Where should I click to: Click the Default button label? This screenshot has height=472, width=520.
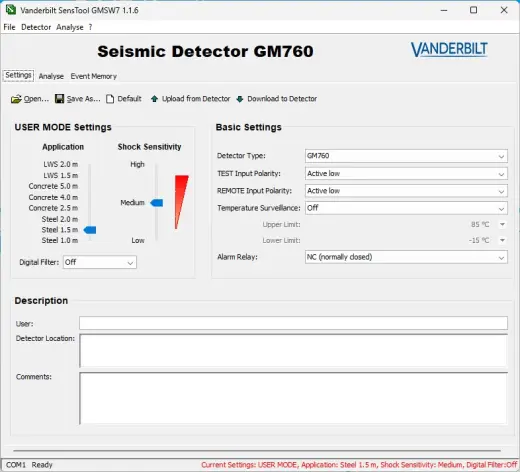point(129,99)
